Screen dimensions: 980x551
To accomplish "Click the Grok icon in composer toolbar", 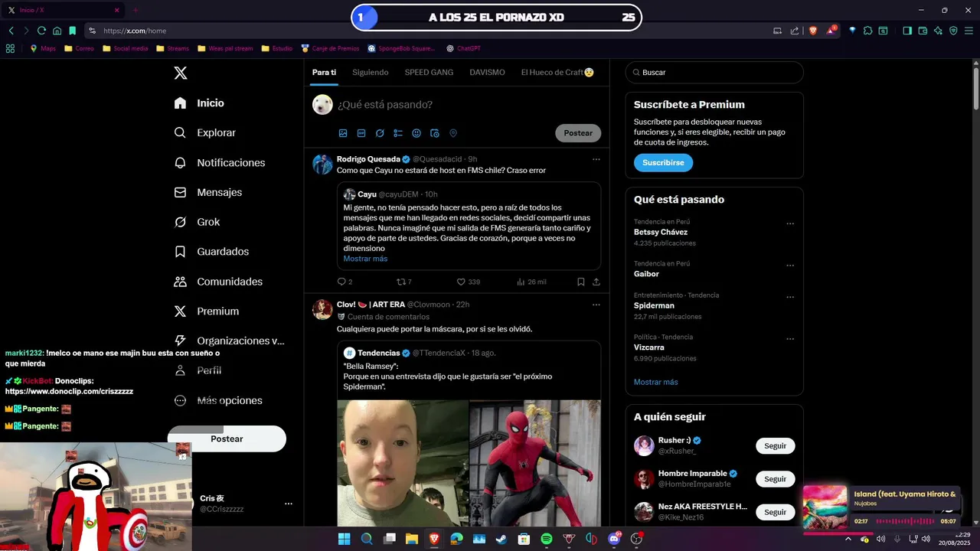I will pos(380,133).
